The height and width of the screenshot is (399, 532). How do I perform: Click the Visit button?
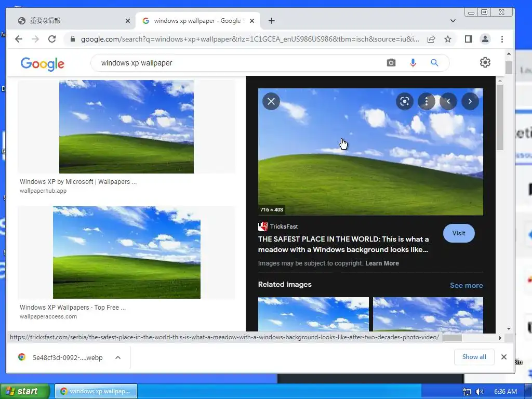[x=459, y=233]
